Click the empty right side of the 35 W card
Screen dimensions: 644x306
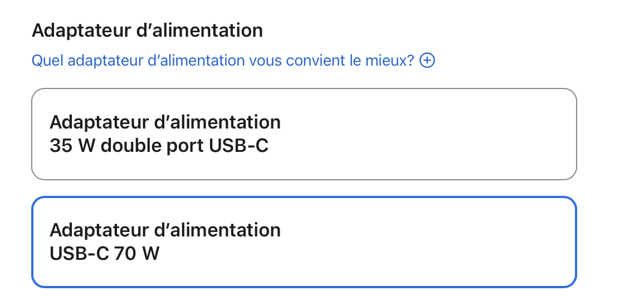[x=474, y=134]
